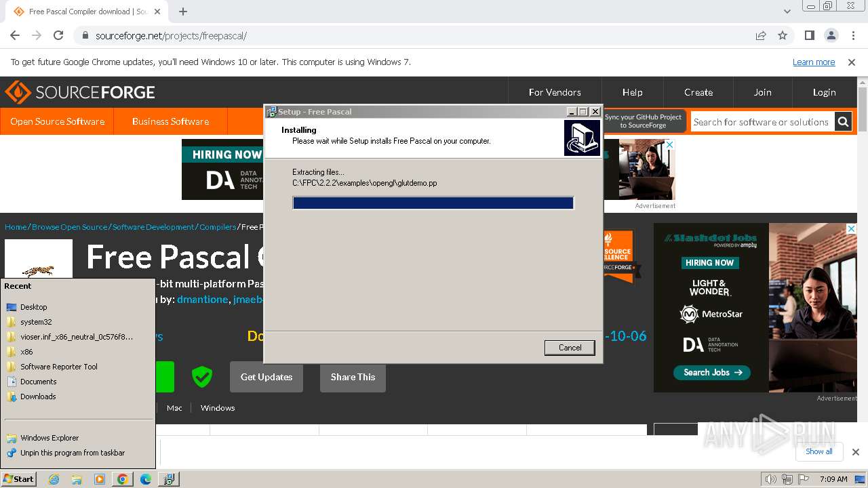Click the Show all downloads button
Screen dimensions: 868x488
point(819,451)
